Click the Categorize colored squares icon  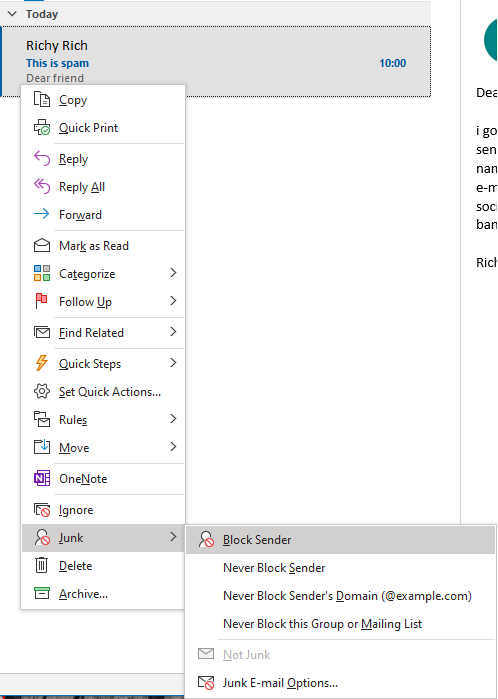click(42, 273)
